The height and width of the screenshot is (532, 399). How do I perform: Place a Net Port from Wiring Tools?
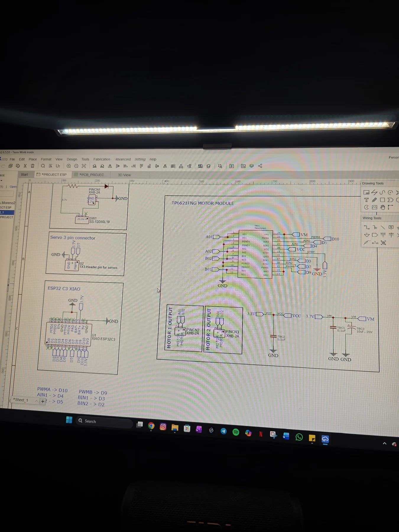375,235
